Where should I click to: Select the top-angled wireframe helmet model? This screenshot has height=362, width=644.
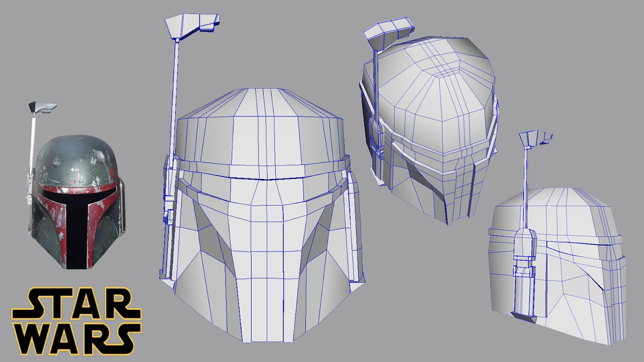pos(429,121)
